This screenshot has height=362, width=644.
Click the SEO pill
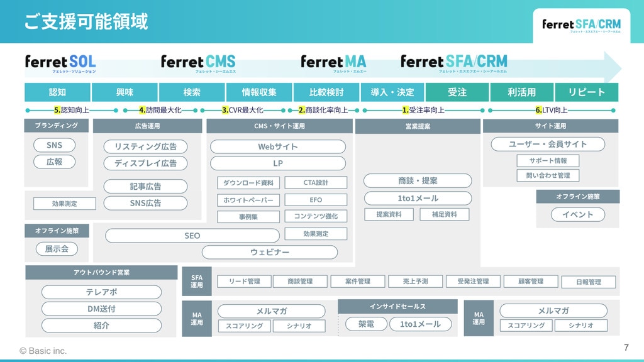(192, 236)
